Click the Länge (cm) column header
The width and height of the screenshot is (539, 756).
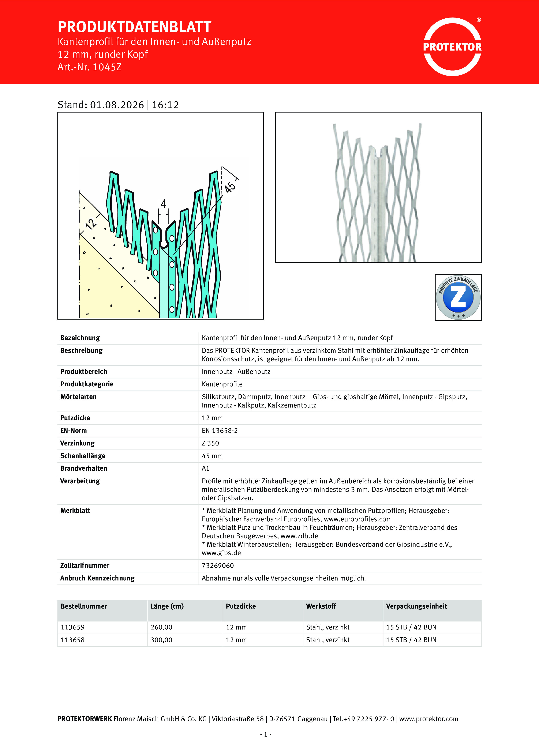[167, 606]
